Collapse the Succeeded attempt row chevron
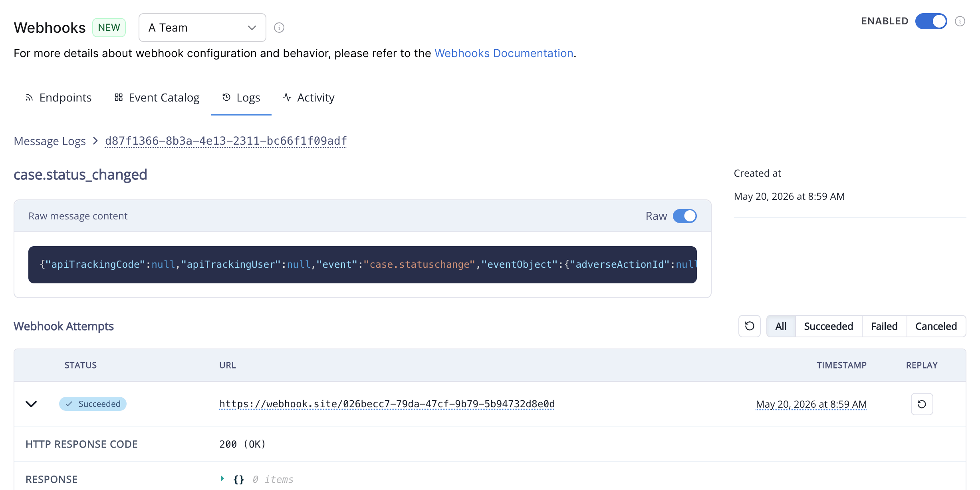Screen dimensions: 980x490 pos(31,404)
